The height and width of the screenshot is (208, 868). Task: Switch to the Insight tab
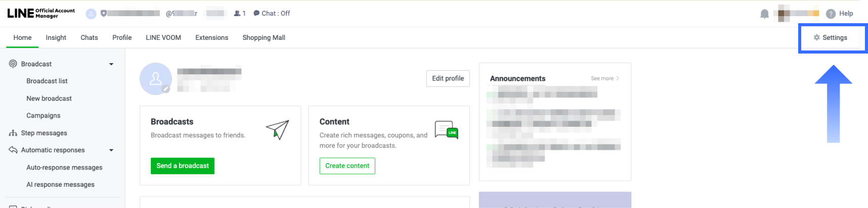(56, 38)
